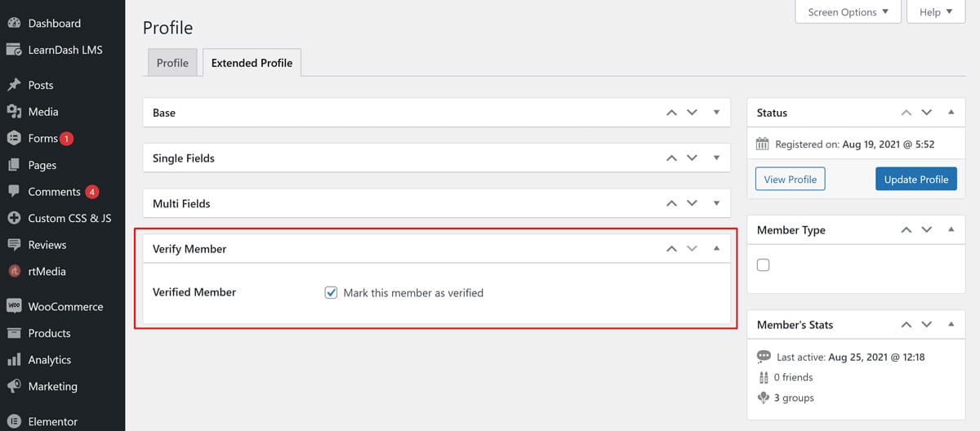
Task: Click the Analytics bar chart icon
Action: click(14, 360)
